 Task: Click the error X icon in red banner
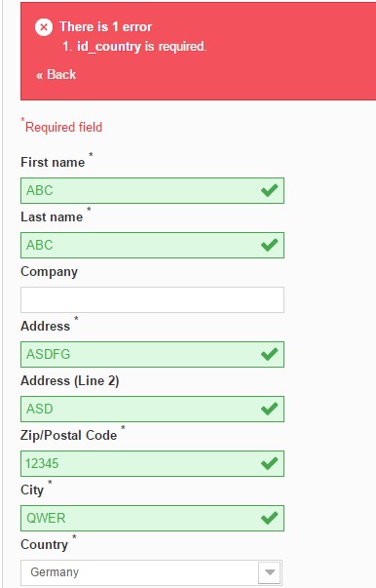click(x=44, y=27)
